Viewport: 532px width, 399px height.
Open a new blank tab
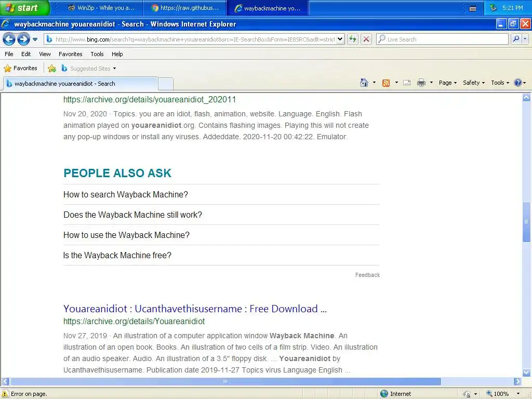point(166,84)
